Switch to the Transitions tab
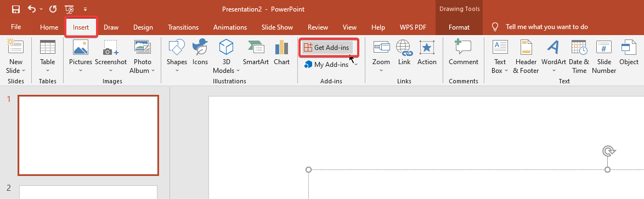644x199 pixels. (183, 27)
